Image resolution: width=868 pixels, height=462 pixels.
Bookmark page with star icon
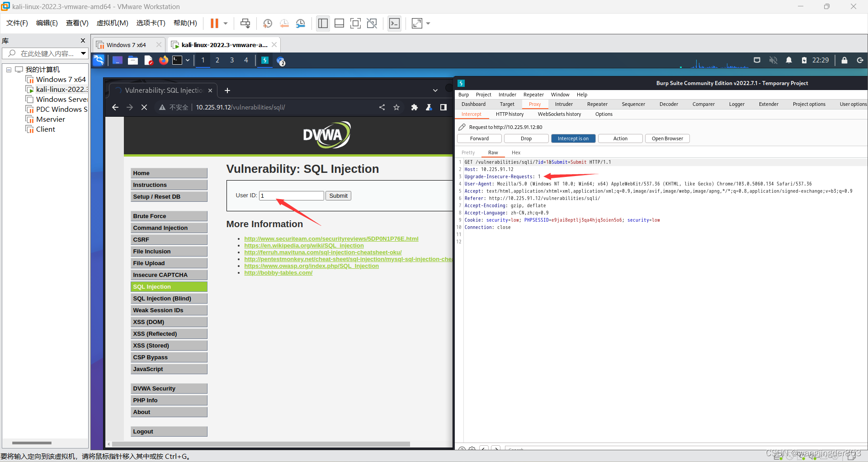coord(396,107)
